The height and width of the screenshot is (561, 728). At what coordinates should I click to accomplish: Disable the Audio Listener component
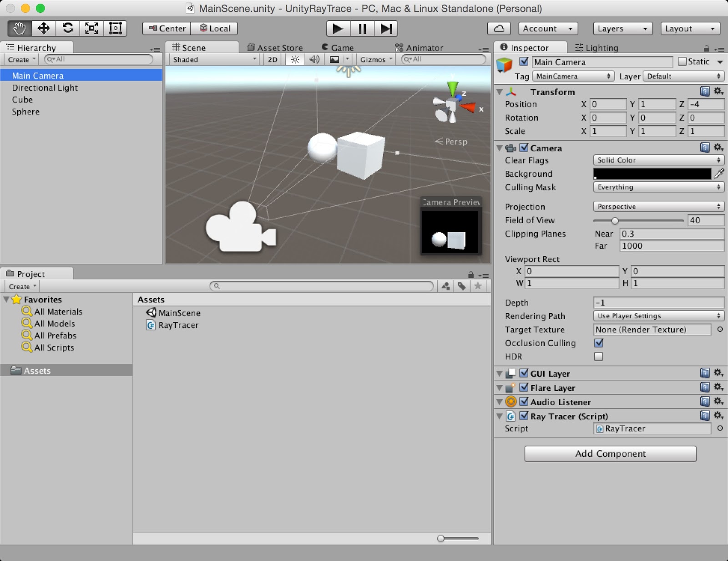coord(524,401)
